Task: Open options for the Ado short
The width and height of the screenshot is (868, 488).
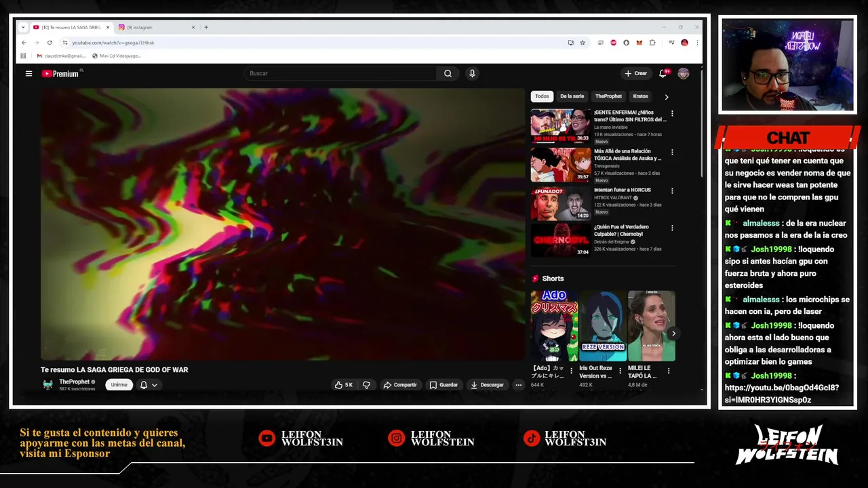Action: pyautogui.click(x=571, y=371)
